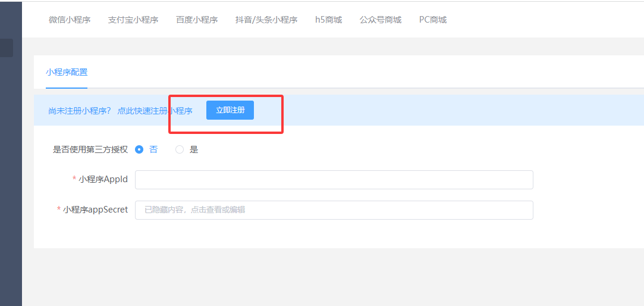Focus the 小程序AppId input field
This screenshot has width=644, height=306.
334,180
